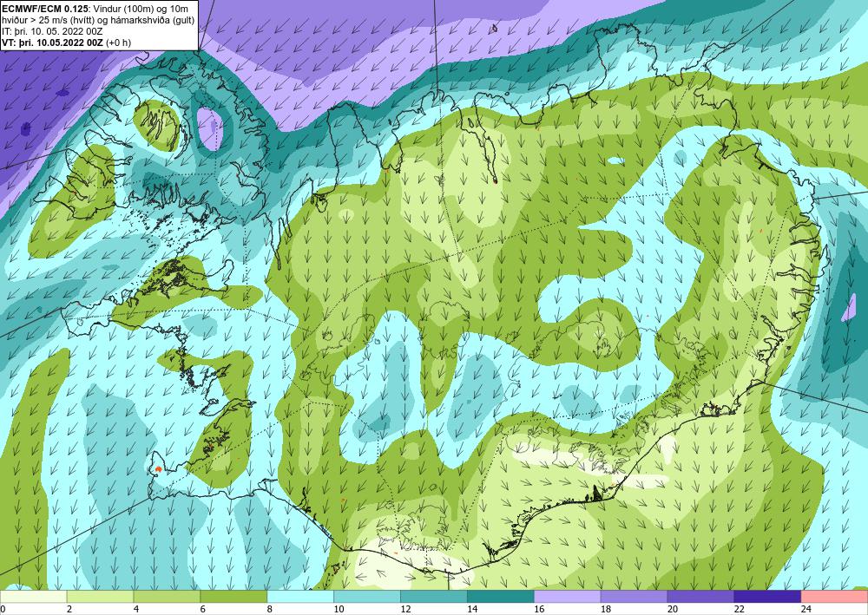Pick the 12–14 m/s teal legend swatch
Viewport: 868px width, 615px height.
coord(434,597)
